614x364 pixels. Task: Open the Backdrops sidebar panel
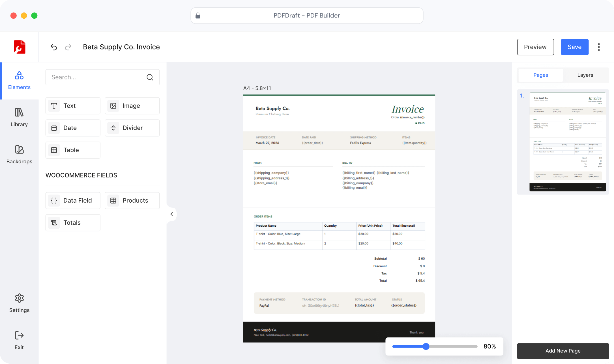point(19,154)
